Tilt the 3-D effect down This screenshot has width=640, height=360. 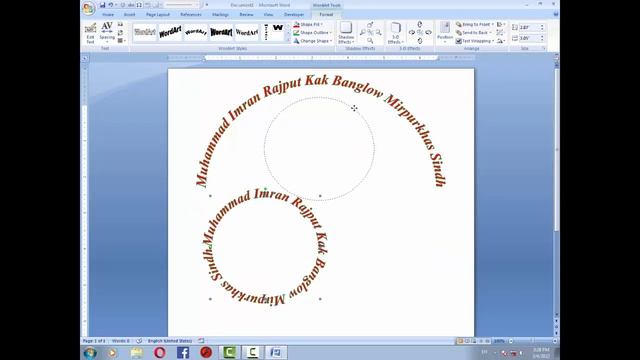point(420,40)
